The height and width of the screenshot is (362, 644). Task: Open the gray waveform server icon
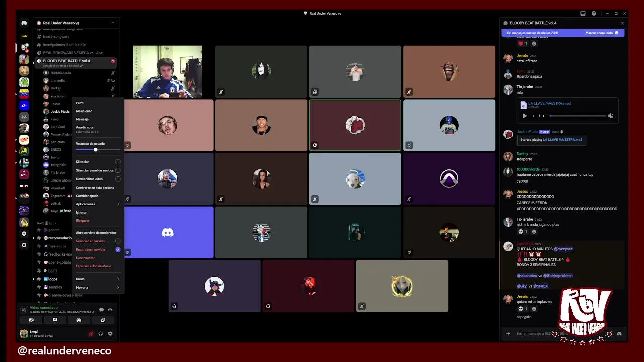(x=24, y=117)
